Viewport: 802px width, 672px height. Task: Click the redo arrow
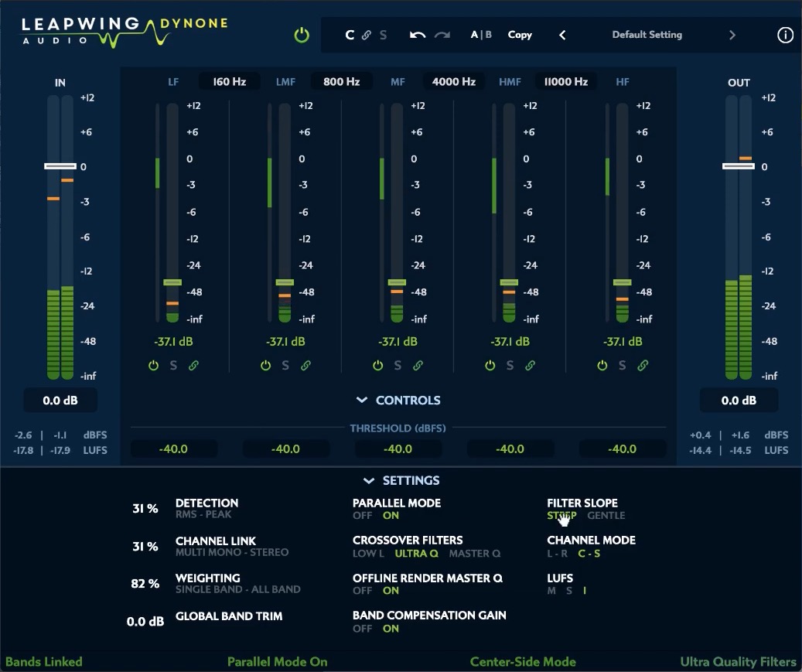point(442,35)
